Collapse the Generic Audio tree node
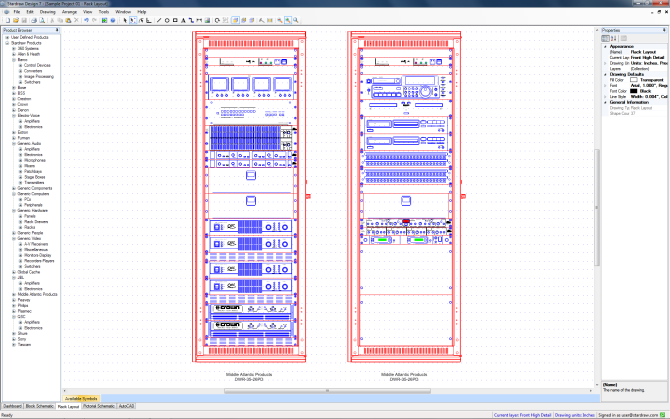The width and height of the screenshot is (670, 419). [x=13, y=143]
